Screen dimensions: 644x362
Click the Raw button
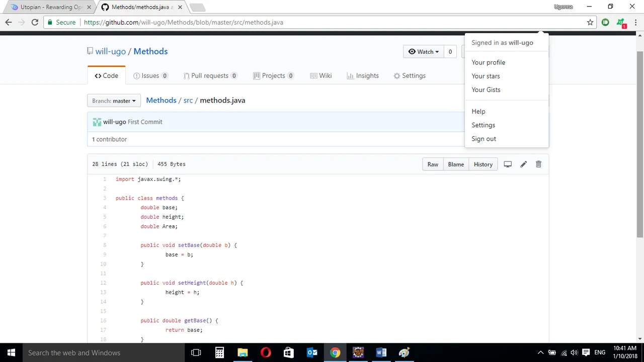433,164
